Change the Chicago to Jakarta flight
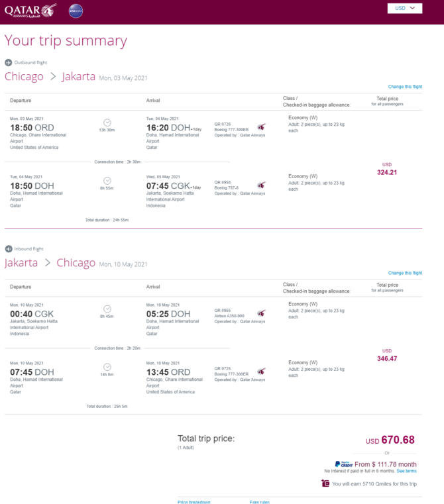The width and height of the screenshot is (444, 504). 405,87
